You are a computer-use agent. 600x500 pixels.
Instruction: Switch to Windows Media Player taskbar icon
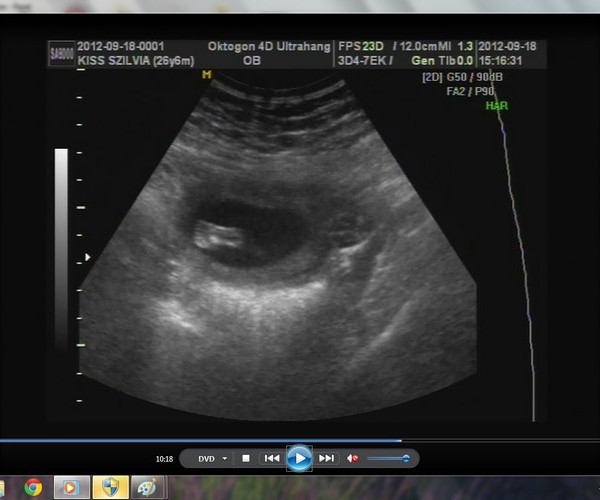[70, 487]
